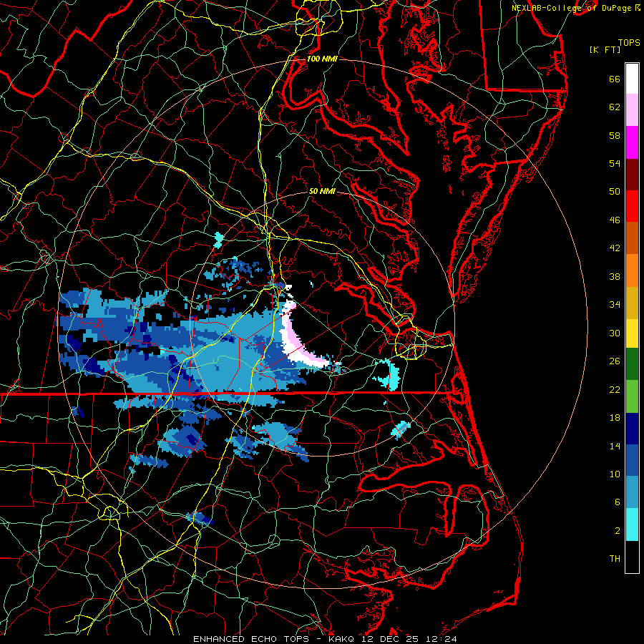
Task: Click the bright red 50 kft legend swatch
Action: pyautogui.click(x=632, y=206)
